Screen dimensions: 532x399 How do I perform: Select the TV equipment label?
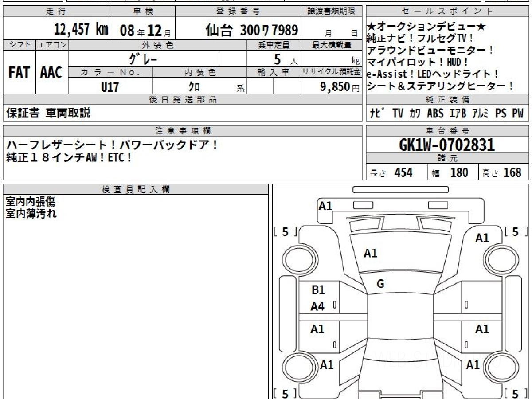[398, 113]
